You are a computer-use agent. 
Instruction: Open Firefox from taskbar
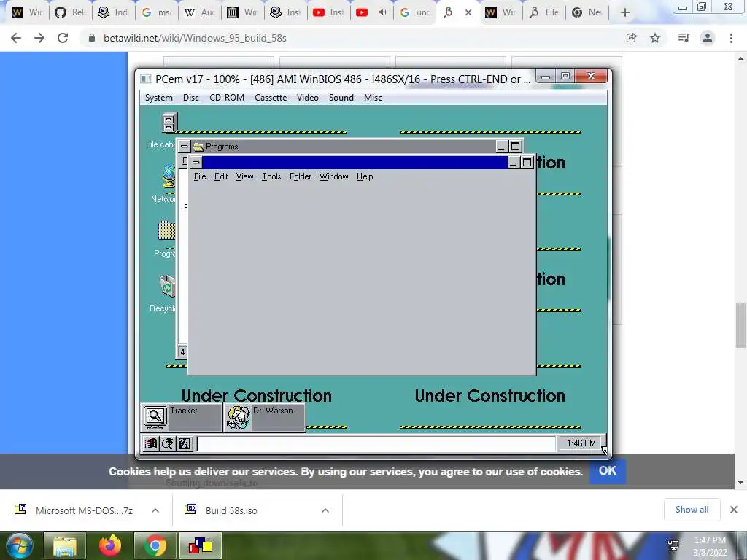pos(110,545)
